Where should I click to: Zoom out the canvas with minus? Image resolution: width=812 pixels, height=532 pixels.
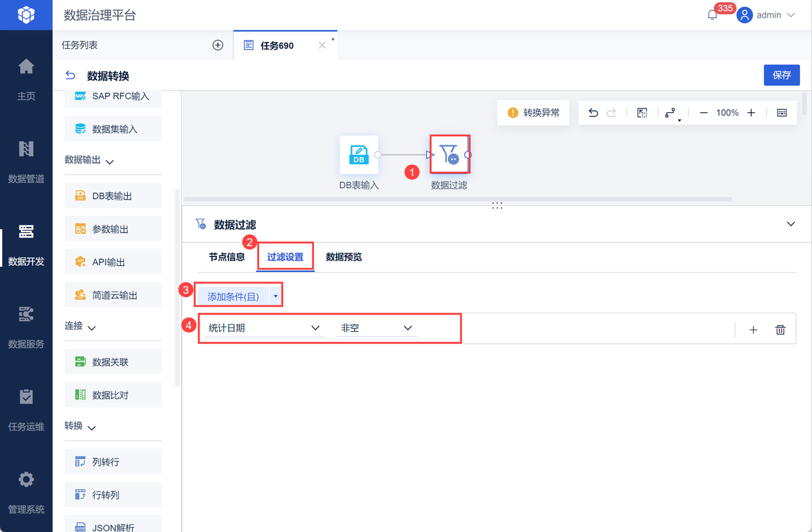click(x=703, y=113)
